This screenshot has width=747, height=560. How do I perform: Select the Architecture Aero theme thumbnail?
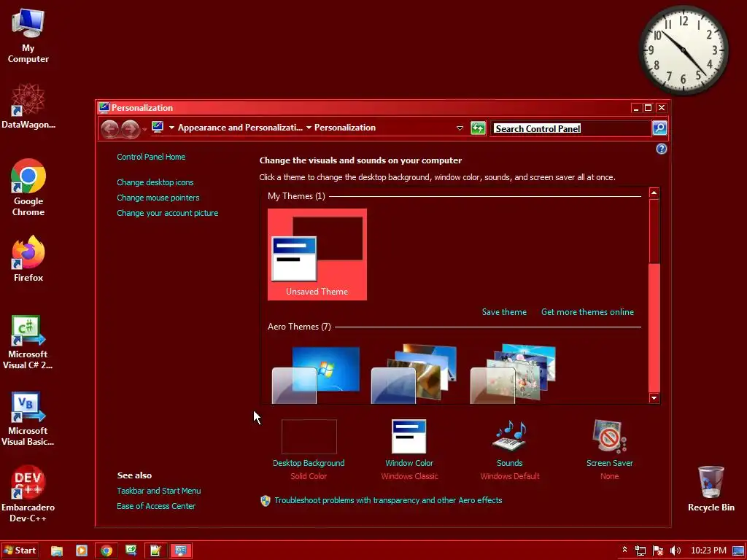414,374
